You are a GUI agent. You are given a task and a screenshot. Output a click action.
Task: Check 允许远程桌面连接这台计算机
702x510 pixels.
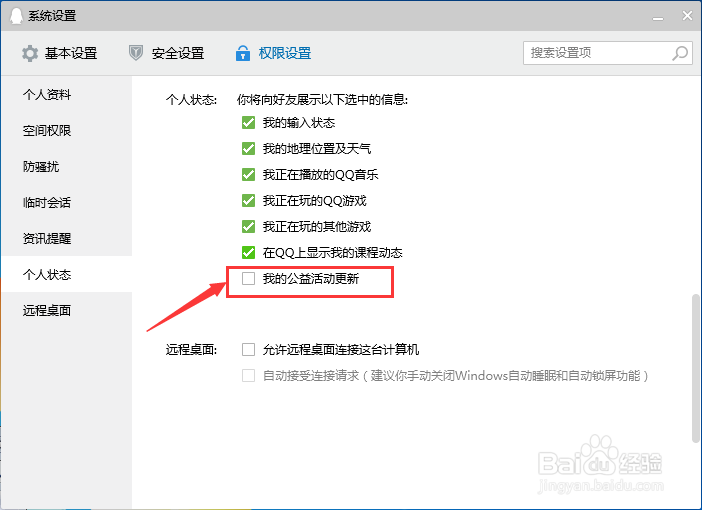[x=248, y=349]
